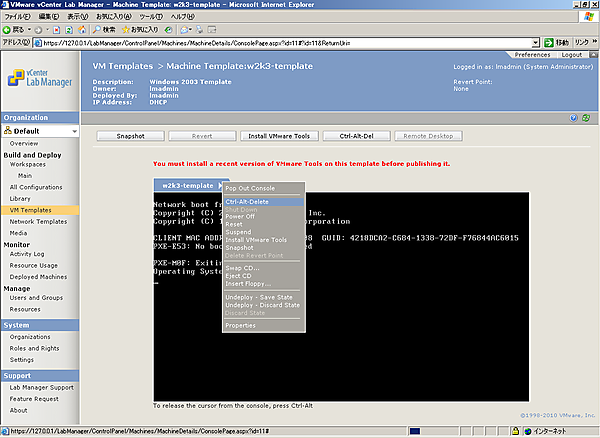The width and height of the screenshot is (600, 438).
Task: Open Network Templates in the sidebar
Action: pos(38,221)
